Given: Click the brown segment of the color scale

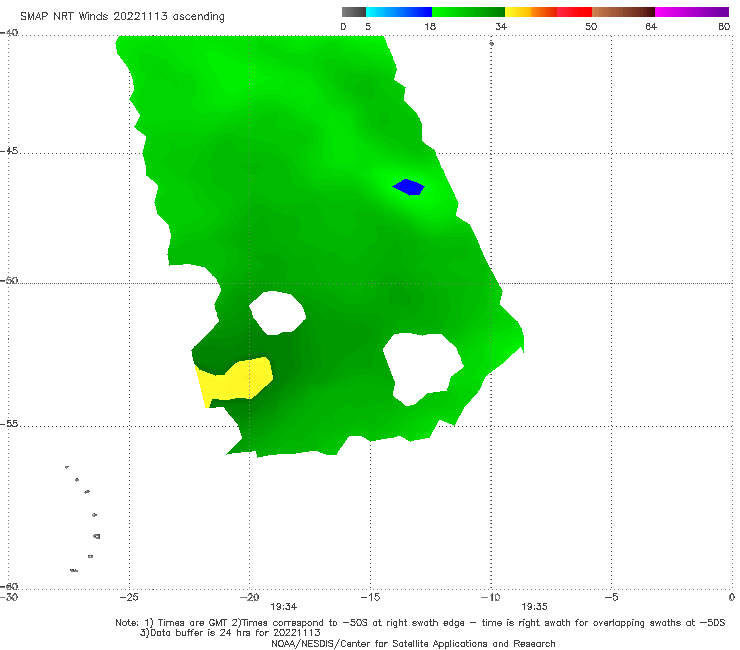Looking at the screenshot, I should [623, 12].
